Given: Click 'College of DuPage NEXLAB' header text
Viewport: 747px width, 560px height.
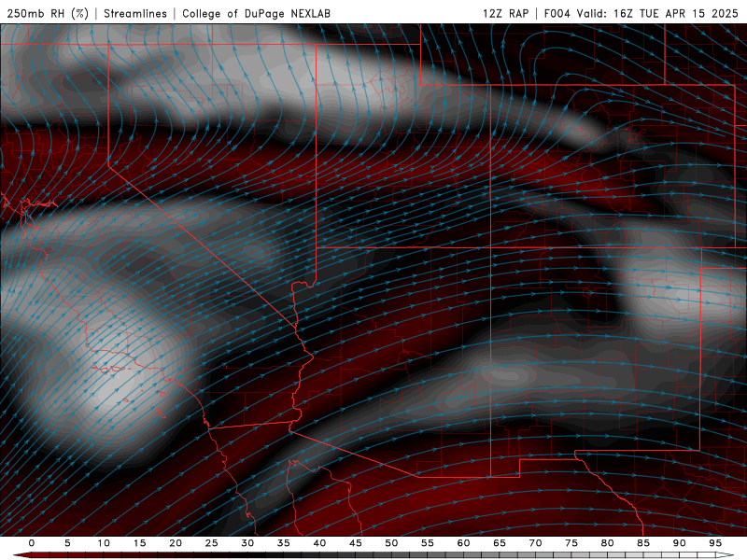Looking at the screenshot, I should [x=256, y=13].
